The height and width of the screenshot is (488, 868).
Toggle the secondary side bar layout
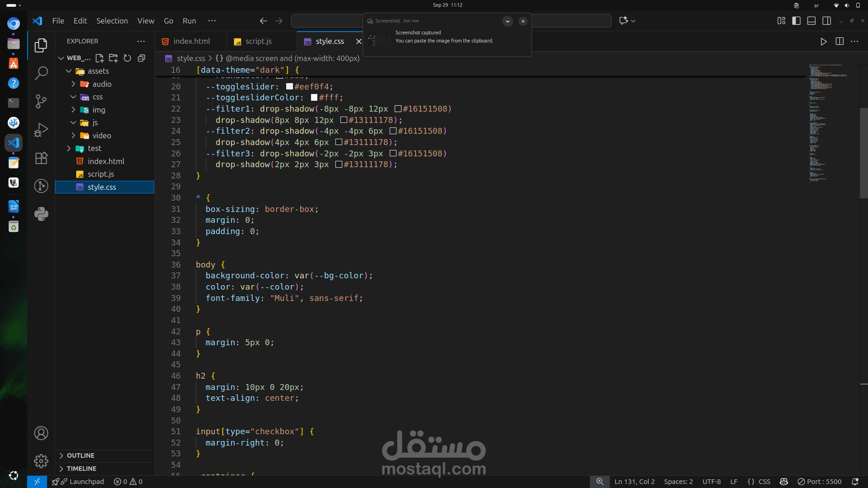click(x=826, y=21)
